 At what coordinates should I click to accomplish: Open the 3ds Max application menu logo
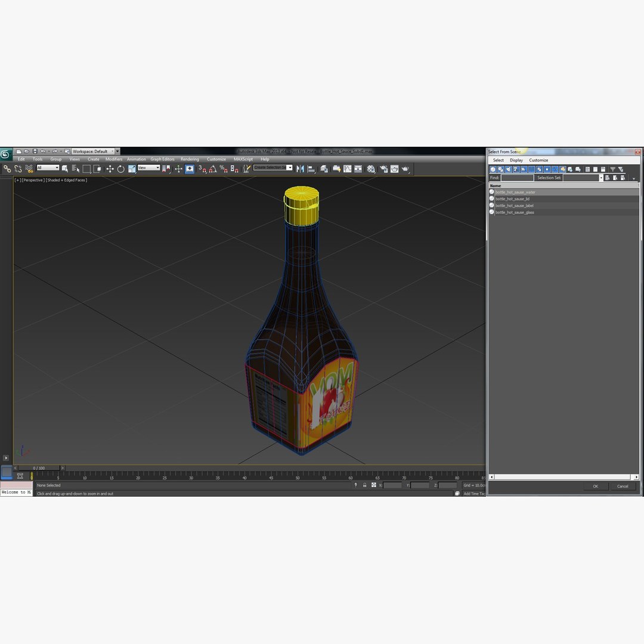(x=5, y=154)
